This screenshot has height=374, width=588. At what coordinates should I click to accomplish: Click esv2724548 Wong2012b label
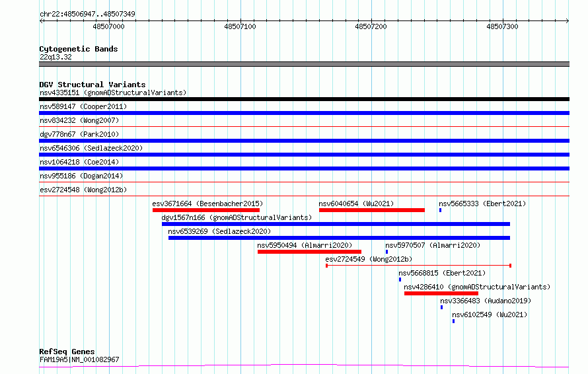83,190
